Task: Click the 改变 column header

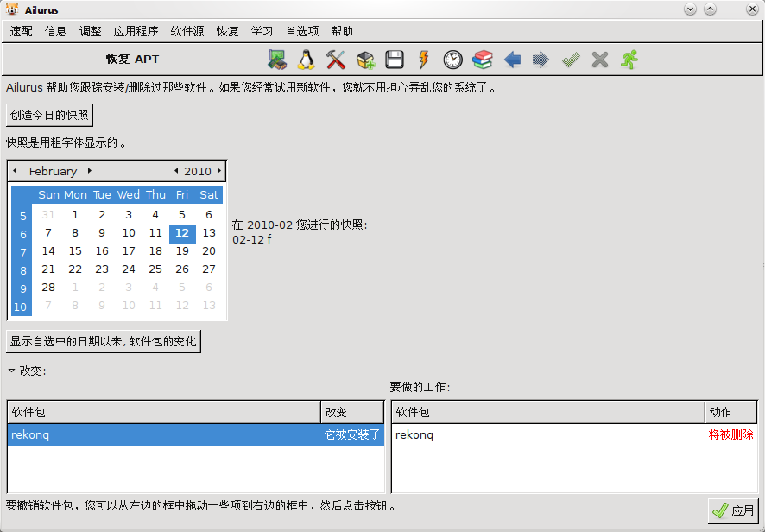Action: pos(352,413)
